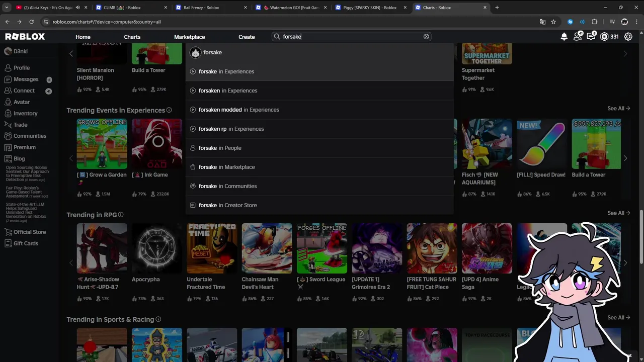Open the Cat Piece game thumbnail
The image size is (644, 362).
tap(432, 248)
